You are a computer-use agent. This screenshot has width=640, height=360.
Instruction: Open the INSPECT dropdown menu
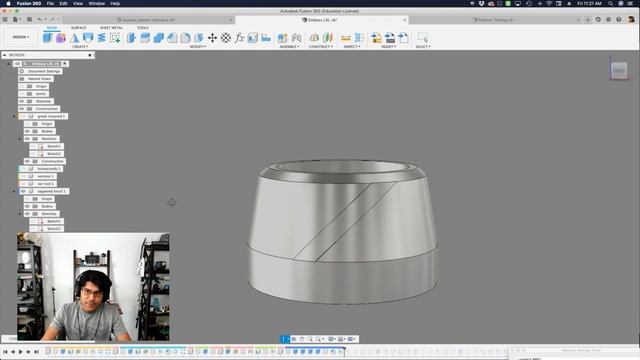pos(352,47)
